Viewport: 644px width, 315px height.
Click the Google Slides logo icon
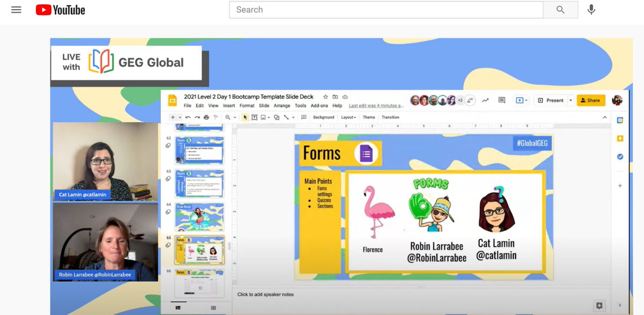172,100
